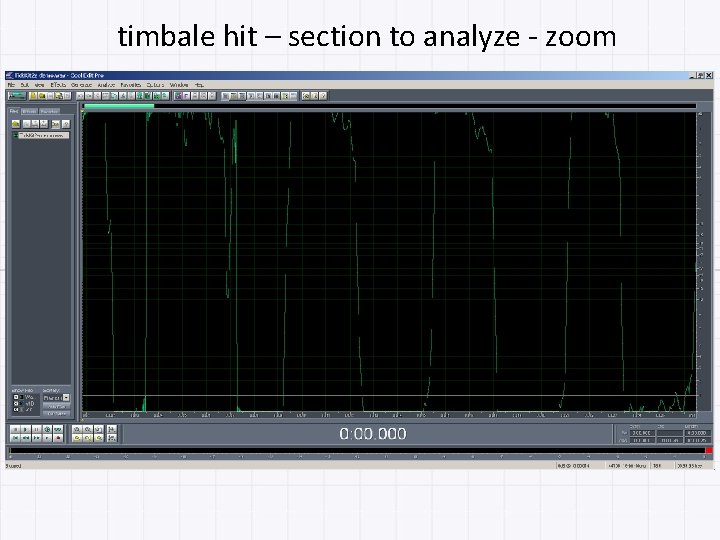The height and width of the screenshot is (540, 720).
Task: Toggle the video file type checkbox under Show File Types
Action: (16, 410)
